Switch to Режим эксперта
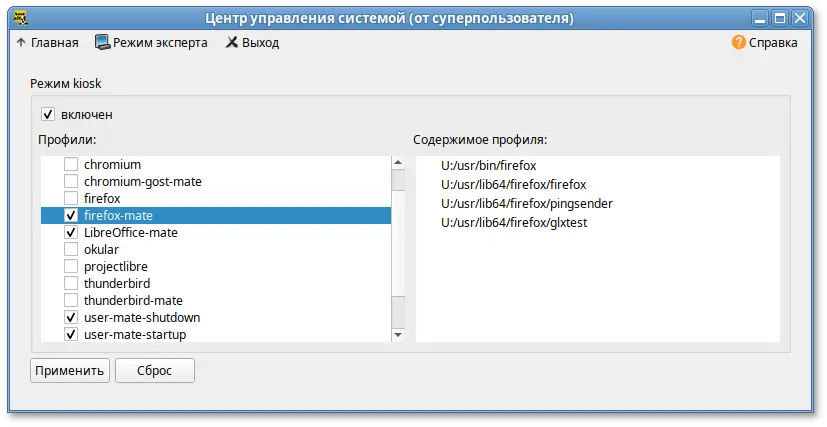Screen dimensions: 827x427 coord(160,43)
